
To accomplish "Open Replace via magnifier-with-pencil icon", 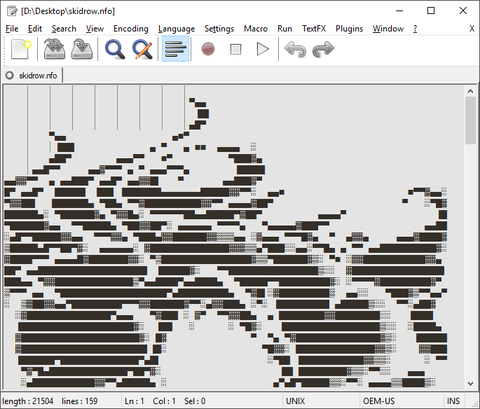I will point(142,49).
